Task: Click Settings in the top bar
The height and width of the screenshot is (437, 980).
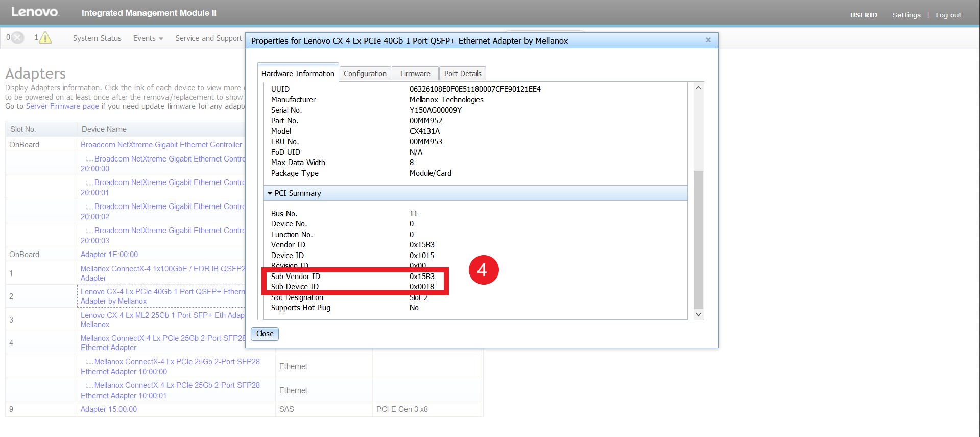Action: point(906,15)
